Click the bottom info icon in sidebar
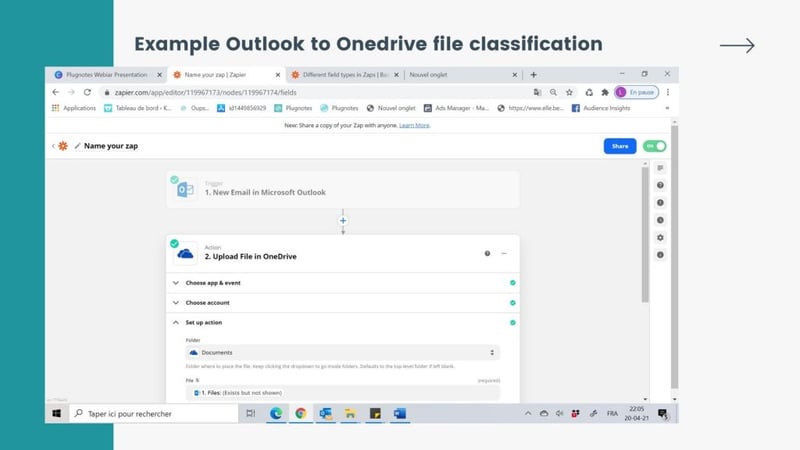Screen dimensions: 800x450 click(660, 255)
